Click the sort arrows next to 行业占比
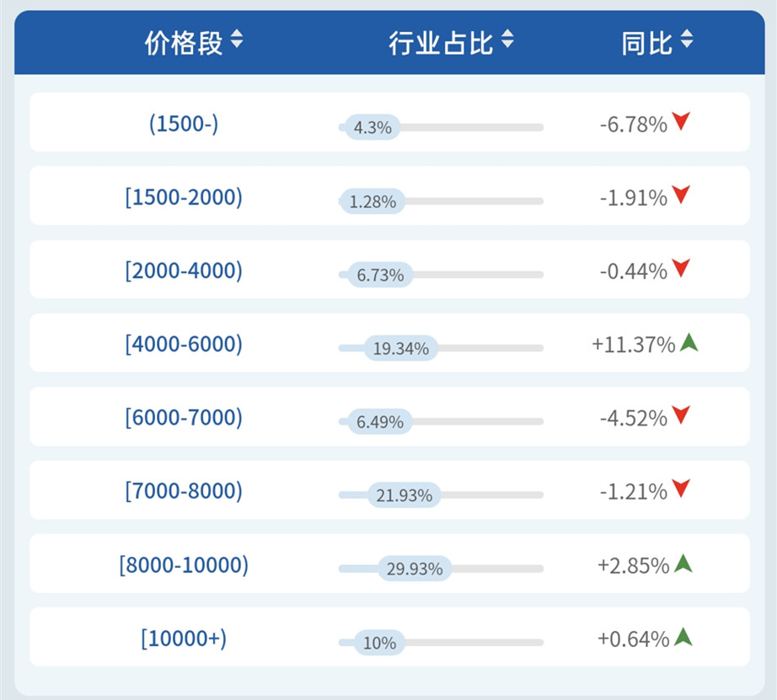 (507, 40)
